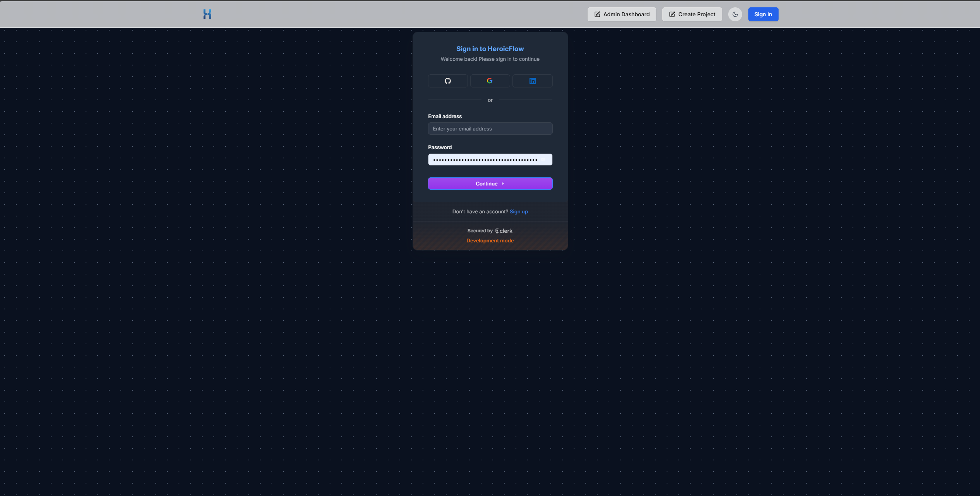Focus the Password field
The height and width of the screenshot is (496, 980).
[x=490, y=160]
